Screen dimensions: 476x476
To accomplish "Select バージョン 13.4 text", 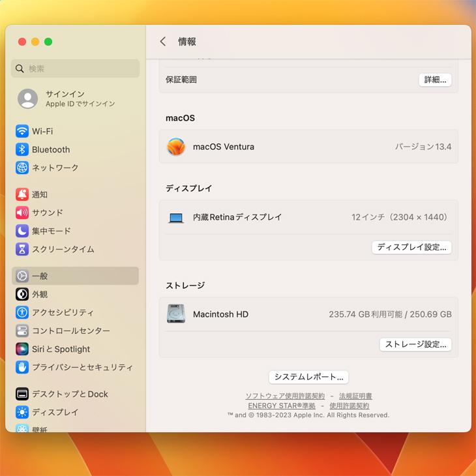I will tap(423, 147).
